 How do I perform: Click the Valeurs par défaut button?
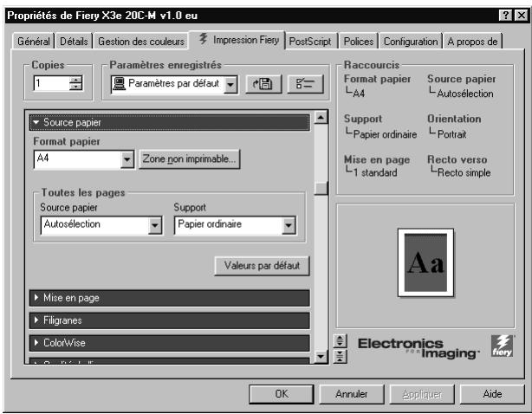(262, 266)
